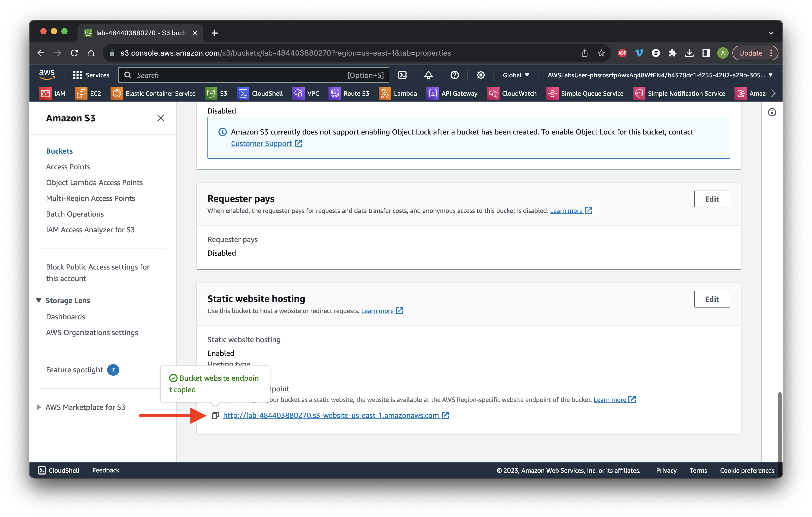
Task: Open Object Lambda Access Points
Action: pos(94,182)
